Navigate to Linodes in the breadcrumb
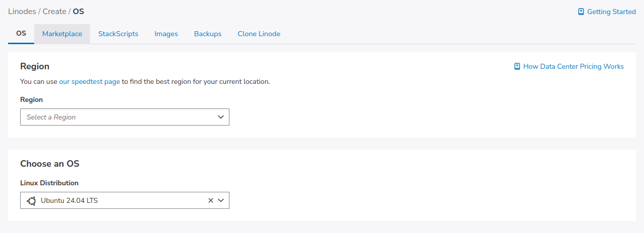The width and height of the screenshot is (644, 233). (22, 11)
